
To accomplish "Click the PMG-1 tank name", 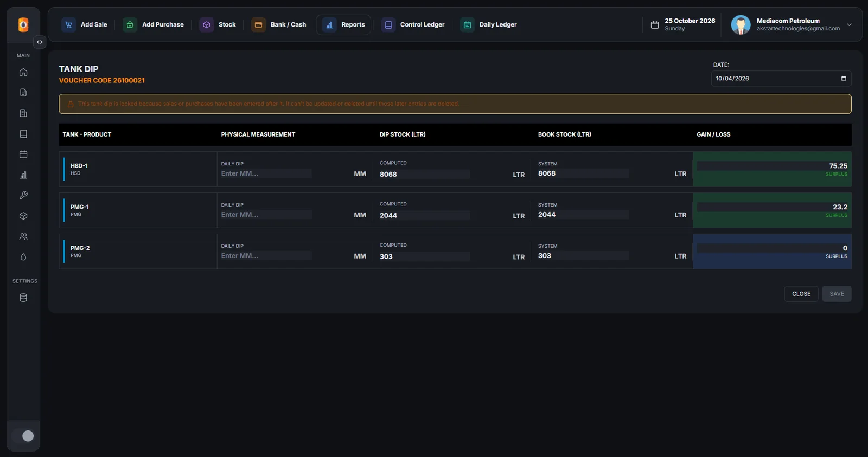I will (x=80, y=207).
